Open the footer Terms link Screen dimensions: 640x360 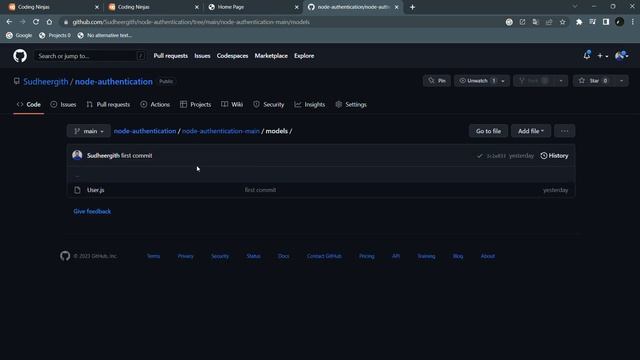[x=153, y=256]
